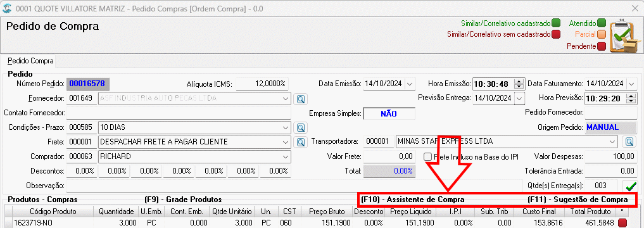
Task: Search supplier with Fornecedor magnifier icon
Action: coord(301,99)
